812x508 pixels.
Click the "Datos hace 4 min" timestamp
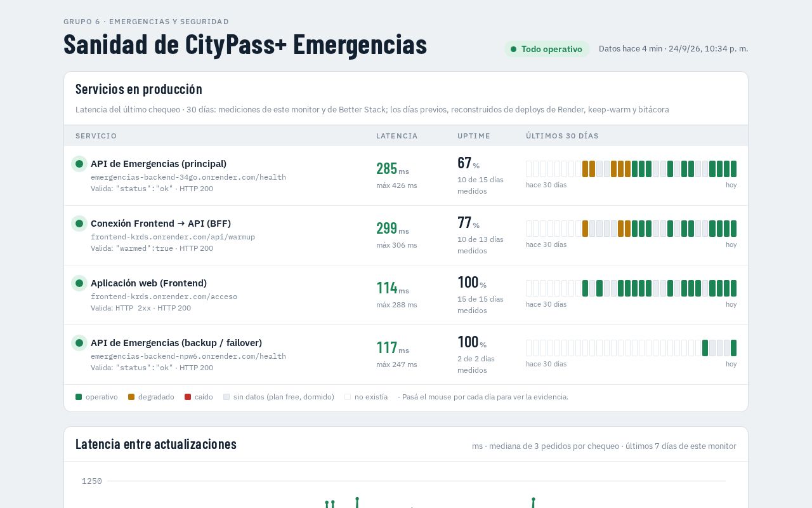click(x=673, y=49)
